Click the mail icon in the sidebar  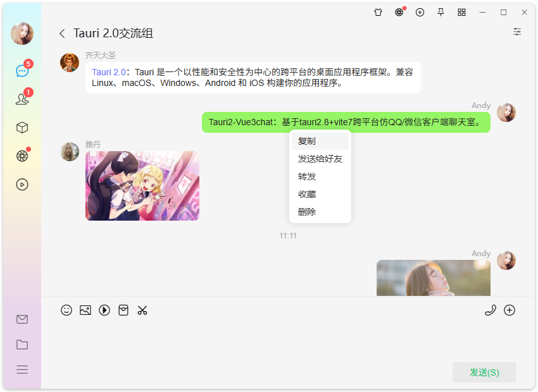(x=22, y=319)
